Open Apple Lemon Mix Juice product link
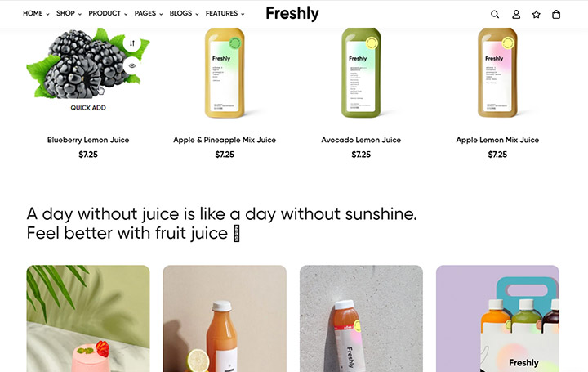 (497, 140)
